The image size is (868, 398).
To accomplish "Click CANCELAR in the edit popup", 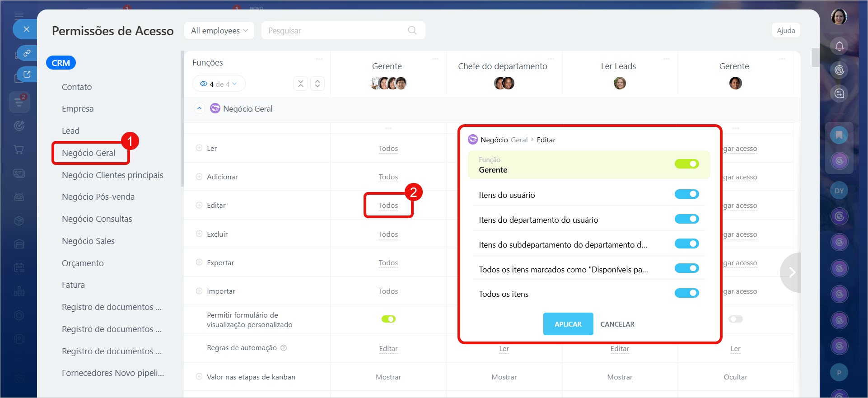I will coord(617,324).
